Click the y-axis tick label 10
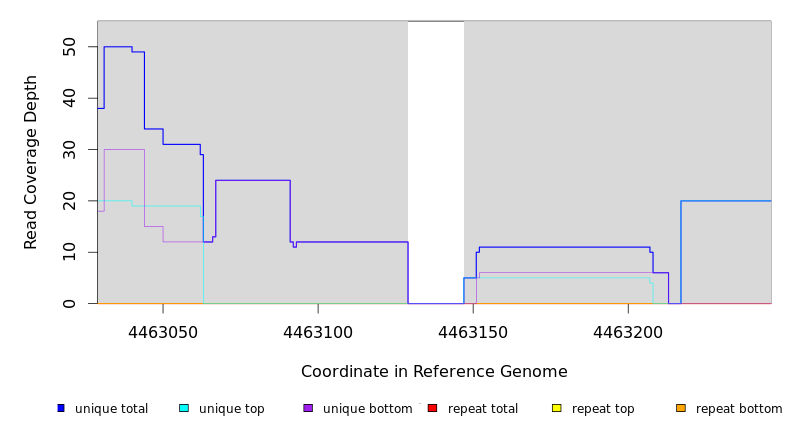792x432 pixels. 69,252
